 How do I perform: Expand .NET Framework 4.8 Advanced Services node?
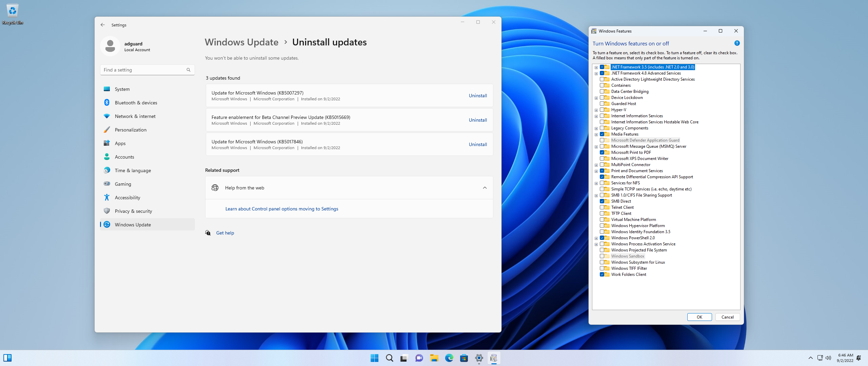[596, 74]
